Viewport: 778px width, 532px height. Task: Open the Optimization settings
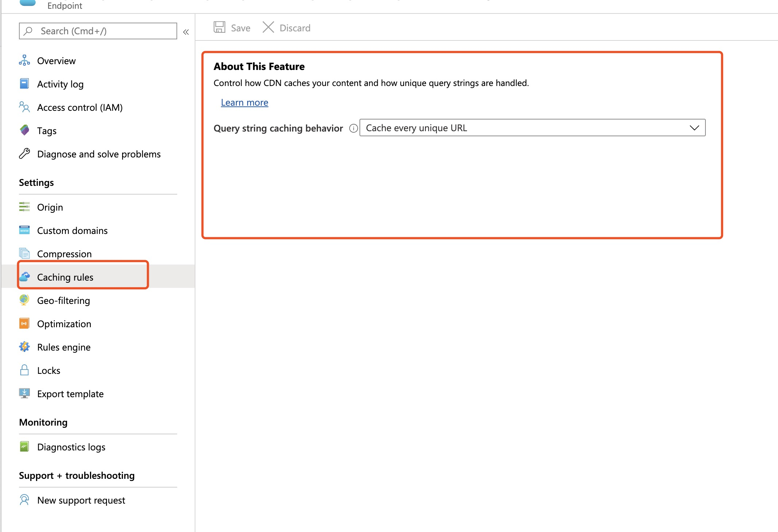pos(64,324)
